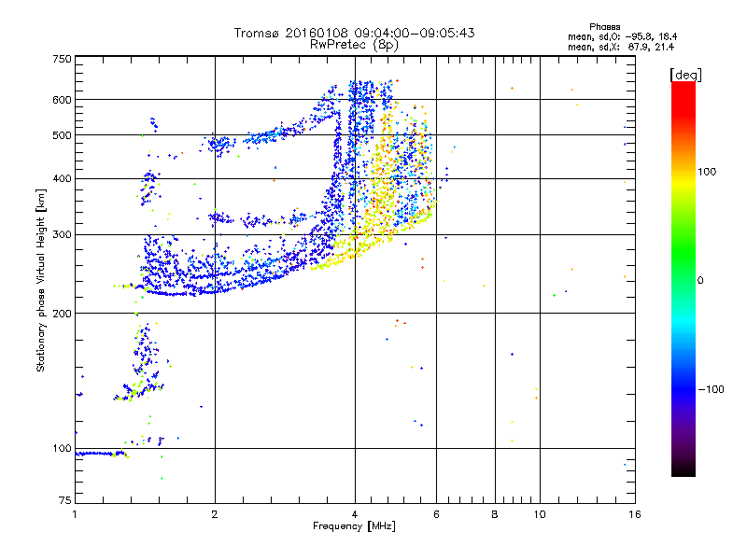Click the '100' y-axis tick label
This screenshot has height=560, width=747.
click(62, 449)
